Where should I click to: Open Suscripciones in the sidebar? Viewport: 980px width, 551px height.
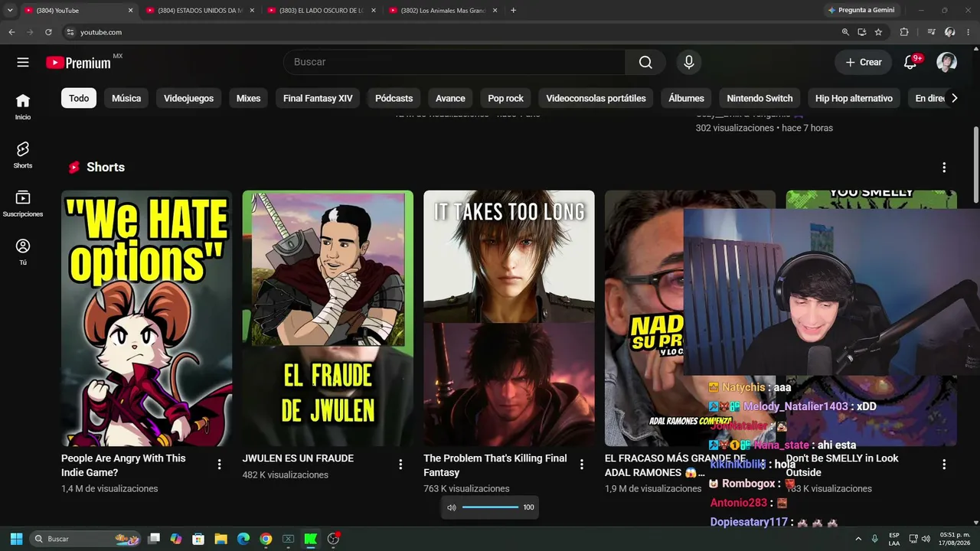click(x=23, y=204)
